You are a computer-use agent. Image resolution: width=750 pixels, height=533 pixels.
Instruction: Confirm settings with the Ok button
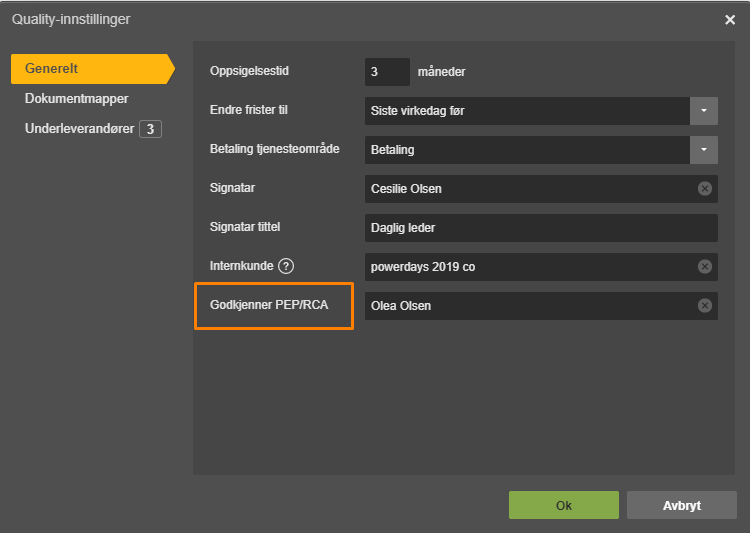click(563, 505)
